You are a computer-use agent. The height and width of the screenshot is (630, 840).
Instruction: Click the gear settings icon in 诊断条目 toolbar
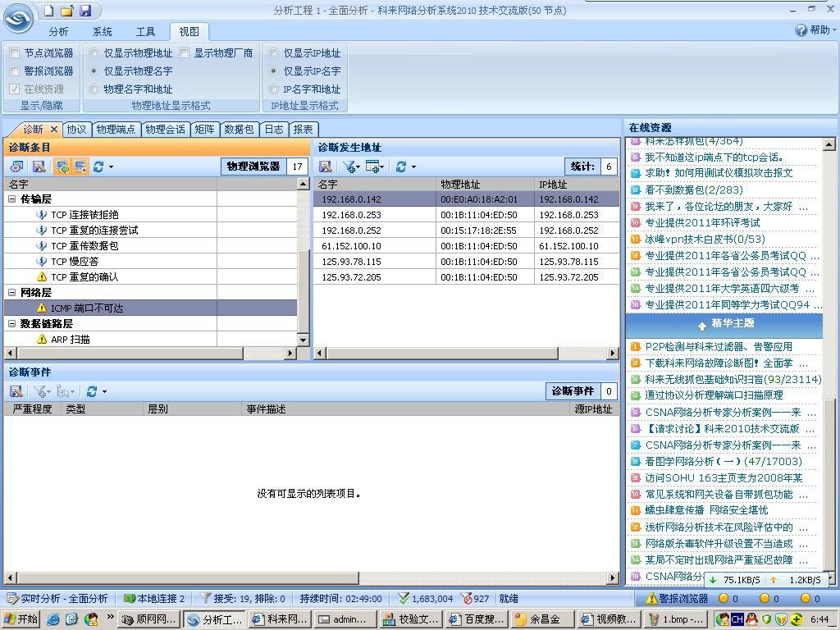pos(16,167)
